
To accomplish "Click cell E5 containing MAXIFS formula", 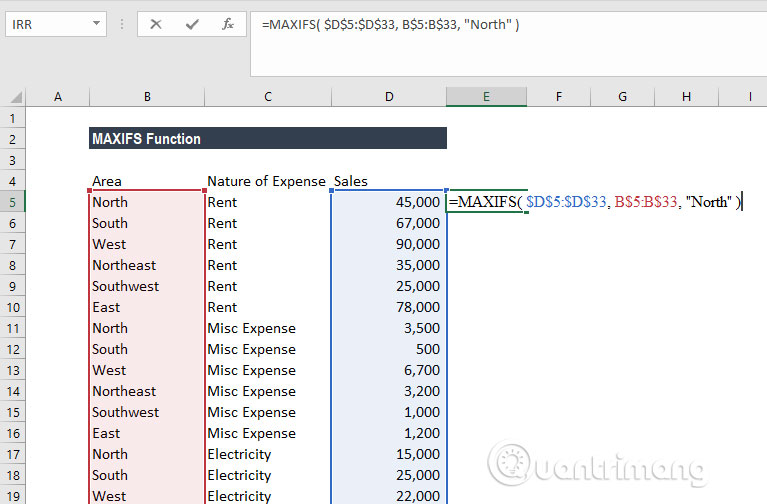I will (x=486, y=202).
